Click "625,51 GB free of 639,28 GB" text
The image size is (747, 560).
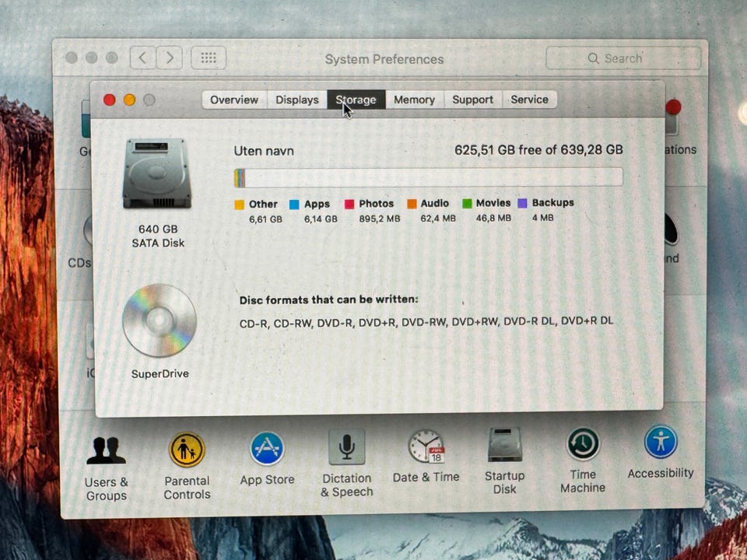538,150
